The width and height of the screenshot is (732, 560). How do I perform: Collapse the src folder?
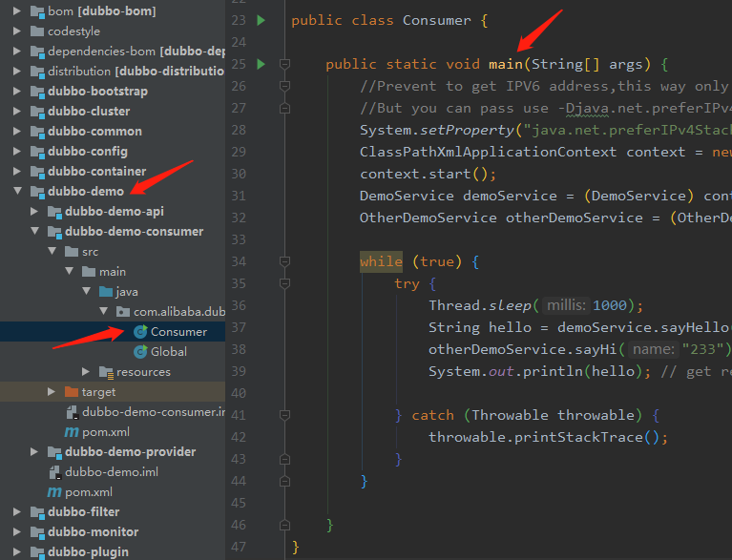[x=52, y=251]
